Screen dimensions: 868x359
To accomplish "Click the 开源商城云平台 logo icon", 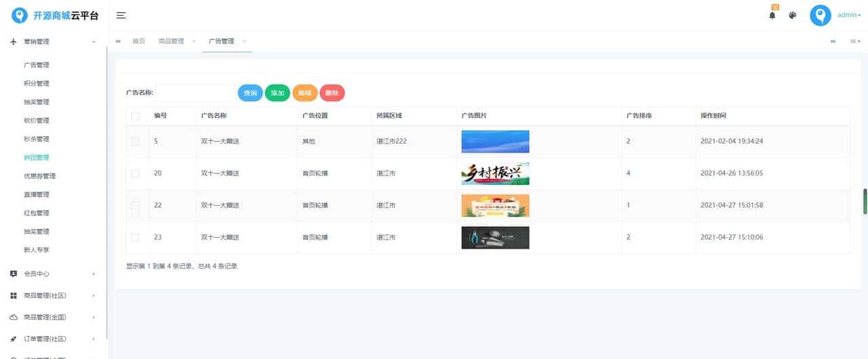I will click(x=20, y=16).
